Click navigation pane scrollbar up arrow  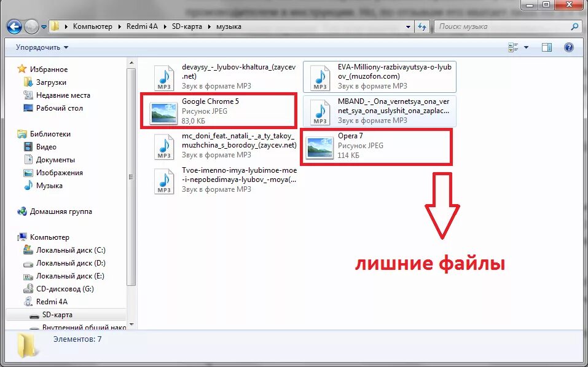pos(131,63)
